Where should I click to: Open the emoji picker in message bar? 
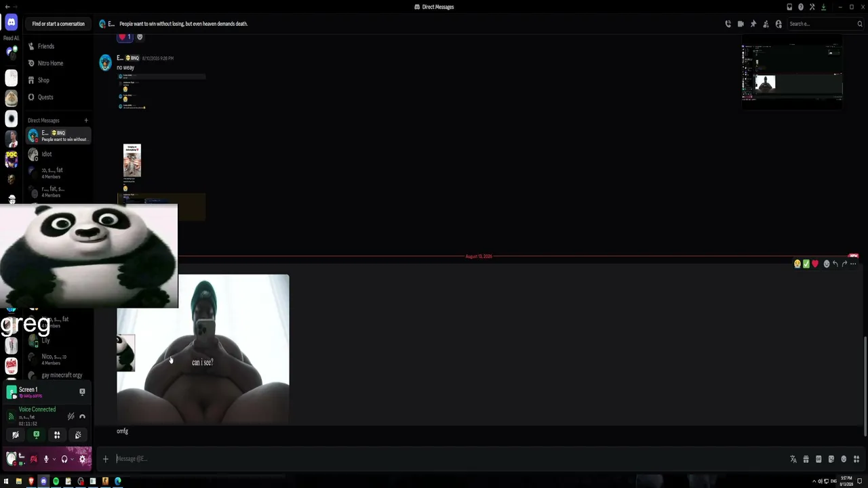point(844,459)
